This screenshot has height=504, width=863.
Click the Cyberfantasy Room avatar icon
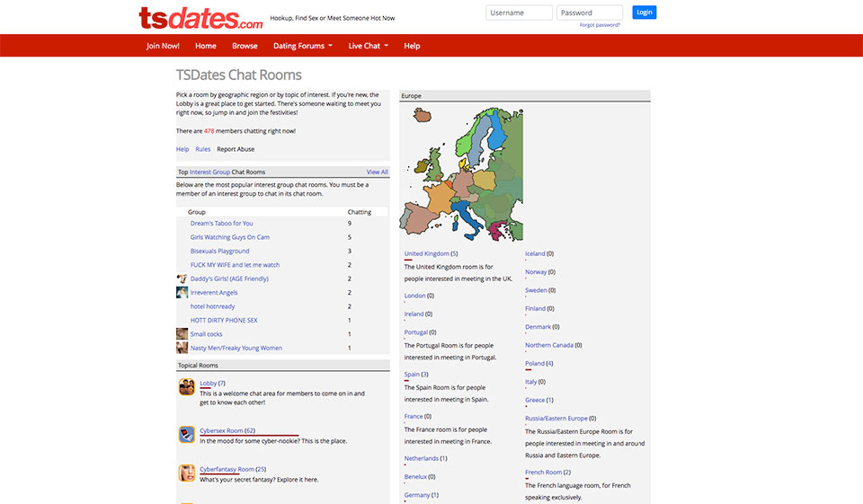pos(187,473)
